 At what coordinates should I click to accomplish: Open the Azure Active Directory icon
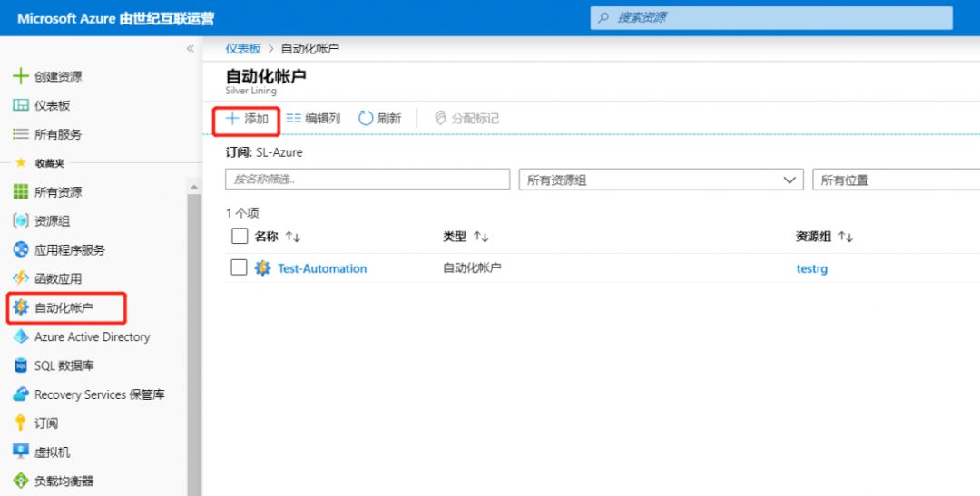21,336
